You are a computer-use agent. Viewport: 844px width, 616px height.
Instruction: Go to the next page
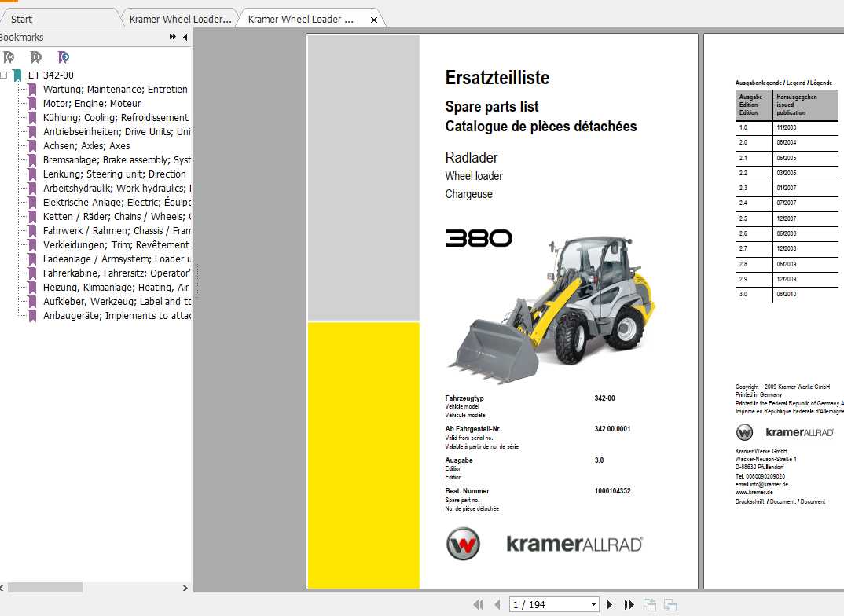pos(609,605)
